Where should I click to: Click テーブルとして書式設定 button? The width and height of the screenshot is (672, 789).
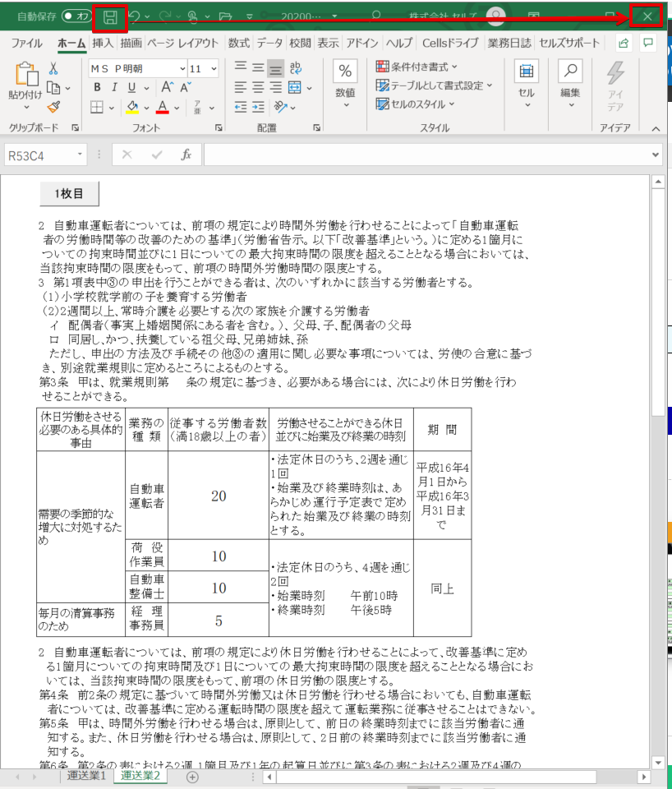coord(434,85)
